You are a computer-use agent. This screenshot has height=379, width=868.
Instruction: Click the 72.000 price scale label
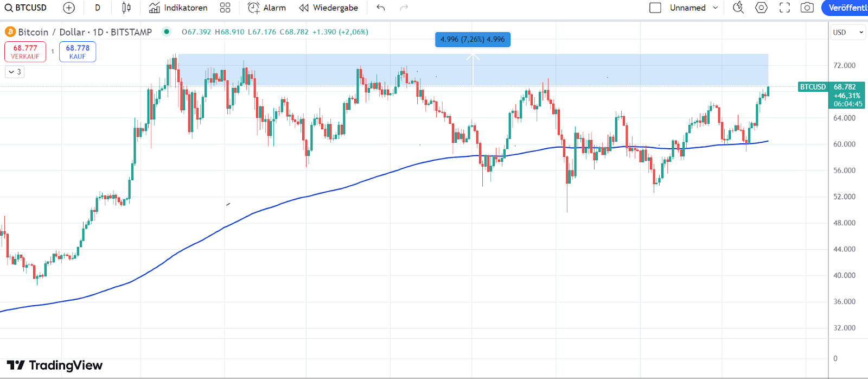(844, 66)
